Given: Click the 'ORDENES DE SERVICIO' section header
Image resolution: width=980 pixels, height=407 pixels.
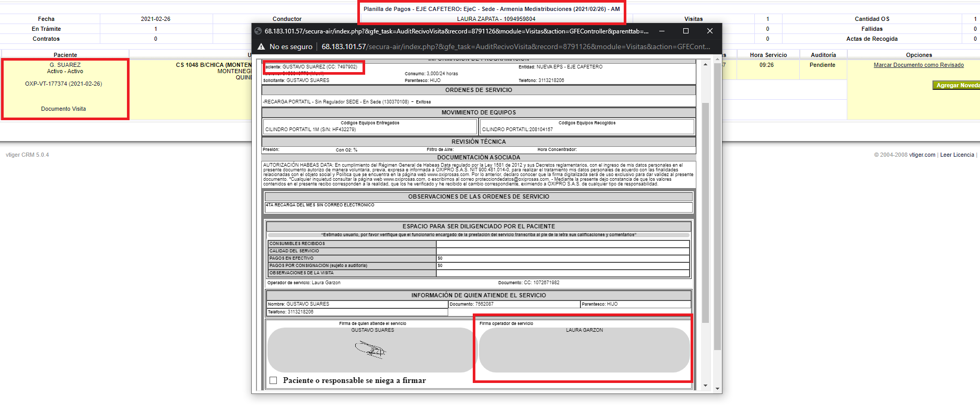Looking at the screenshot, I should pos(479,90).
